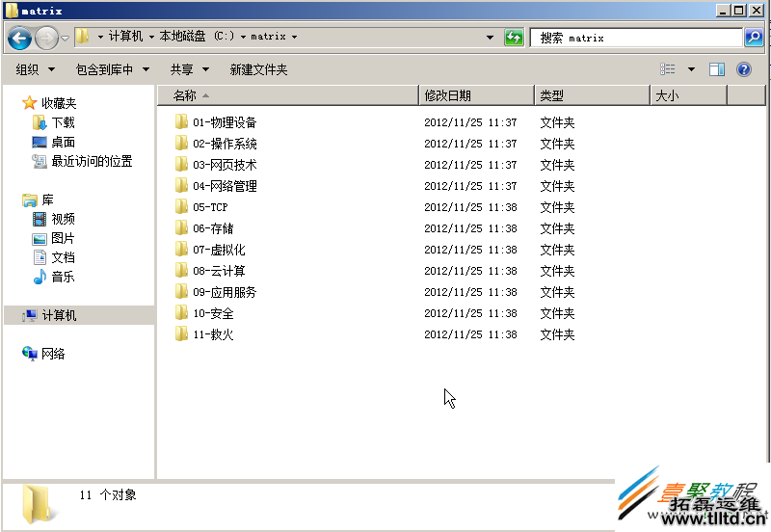The height and width of the screenshot is (532, 771).
Task: Click the search magnifier icon
Action: click(754, 38)
